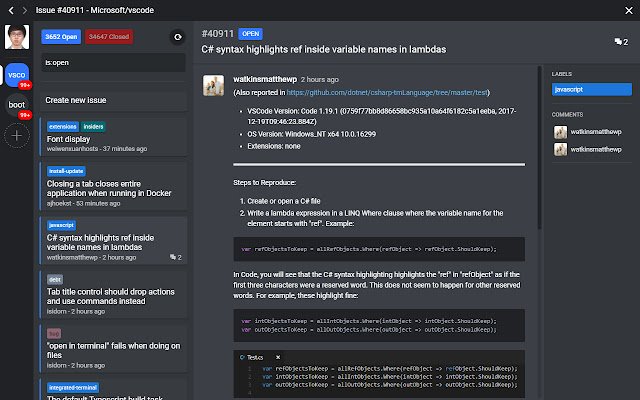This screenshot has height=400, width=640.
Task: Click watkinsmatthewp avatar in issue body
Action: 213,85
